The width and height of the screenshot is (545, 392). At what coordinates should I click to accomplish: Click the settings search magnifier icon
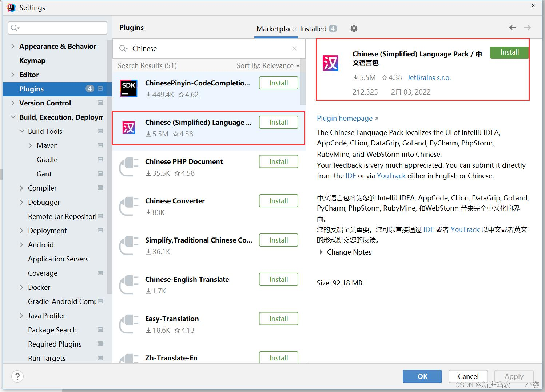15,28
